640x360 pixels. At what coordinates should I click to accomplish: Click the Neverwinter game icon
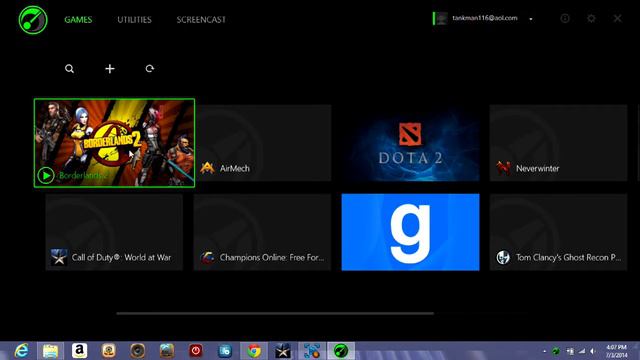click(x=503, y=168)
